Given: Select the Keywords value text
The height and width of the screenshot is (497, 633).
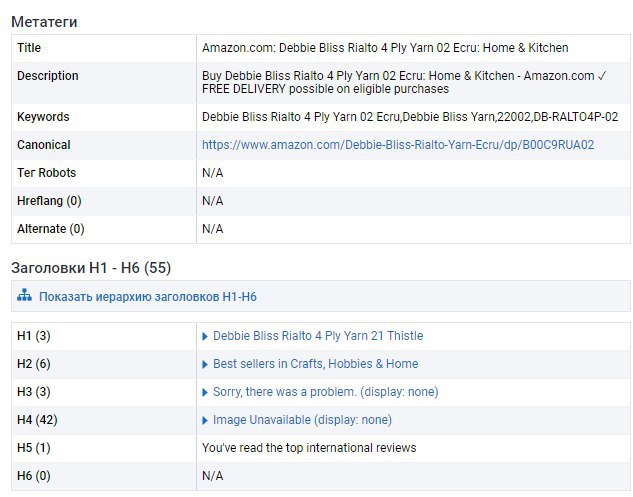Looking at the screenshot, I should 410,117.
